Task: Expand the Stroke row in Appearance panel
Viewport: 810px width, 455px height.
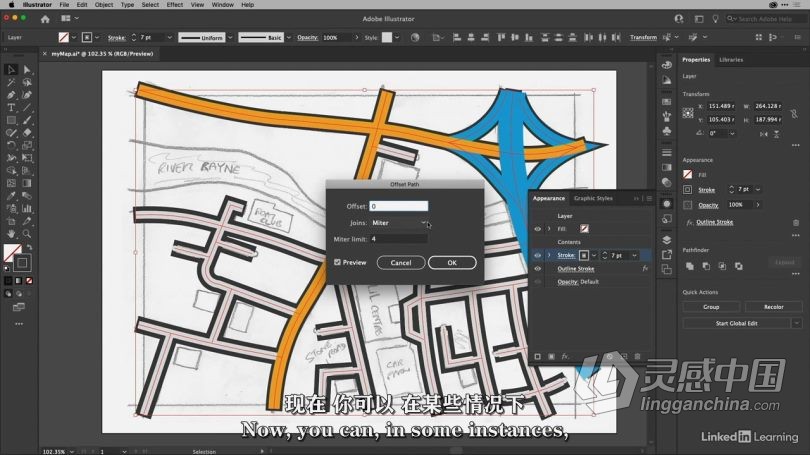Action: tap(549, 255)
